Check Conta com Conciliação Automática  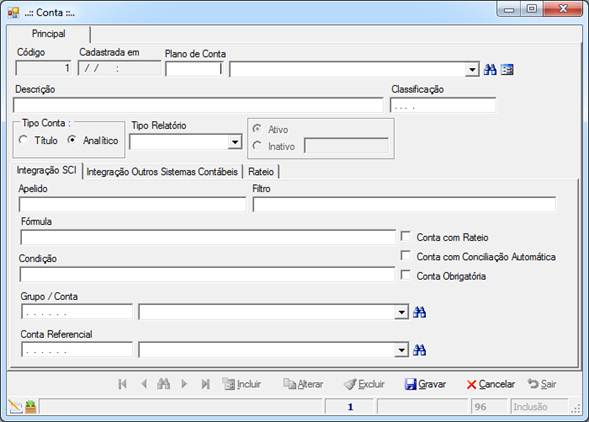click(x=405, y=256)
